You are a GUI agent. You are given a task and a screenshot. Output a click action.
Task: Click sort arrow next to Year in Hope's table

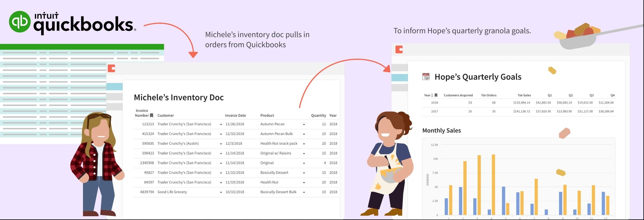point(432,95)
